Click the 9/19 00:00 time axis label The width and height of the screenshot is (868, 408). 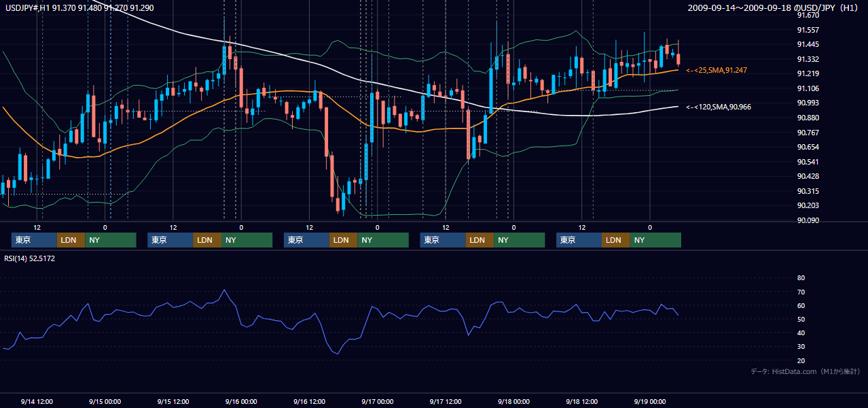pyautogui.click(x=650, y=401)
